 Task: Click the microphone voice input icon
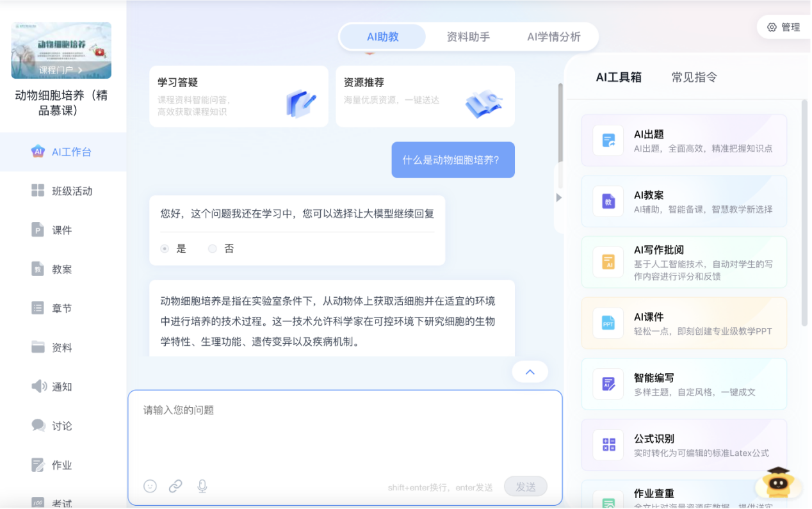pos(202,486)
